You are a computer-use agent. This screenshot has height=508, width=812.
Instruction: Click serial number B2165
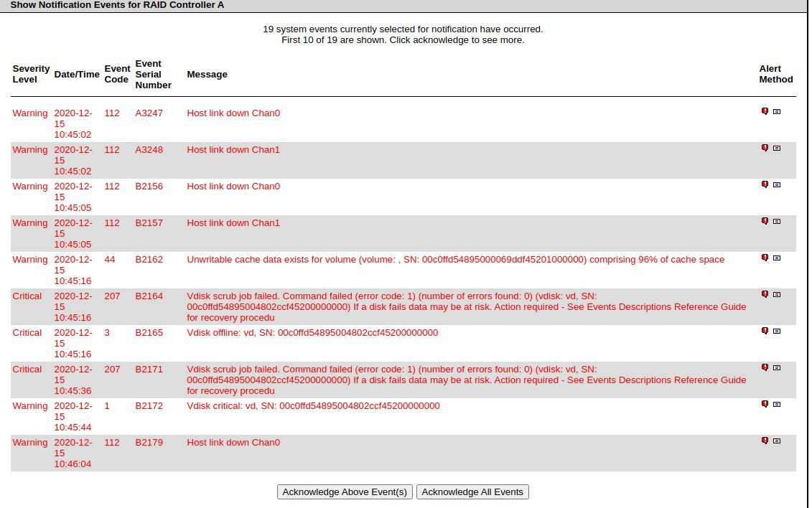[149, 333]
